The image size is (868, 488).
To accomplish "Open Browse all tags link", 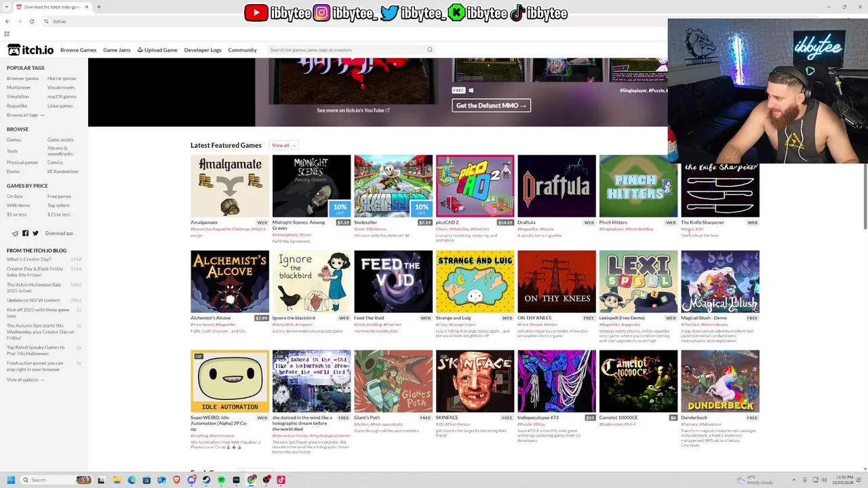I will (x=25, y=115).
